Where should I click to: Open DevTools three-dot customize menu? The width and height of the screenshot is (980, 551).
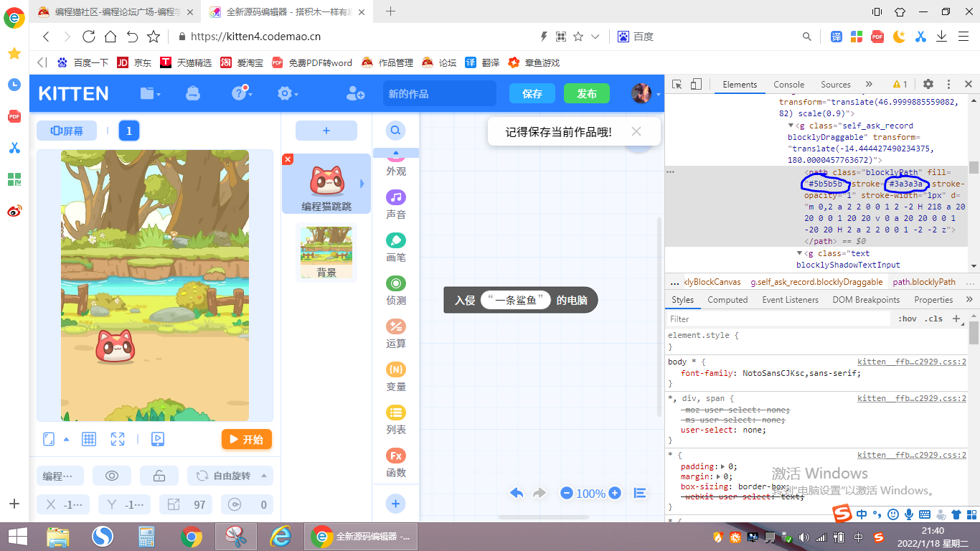click(948, 84)
